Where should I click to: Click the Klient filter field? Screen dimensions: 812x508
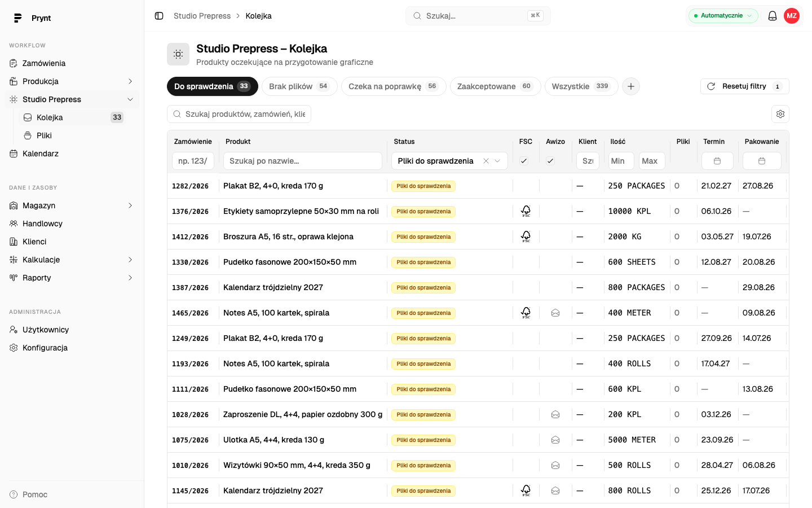pos(588,161)
